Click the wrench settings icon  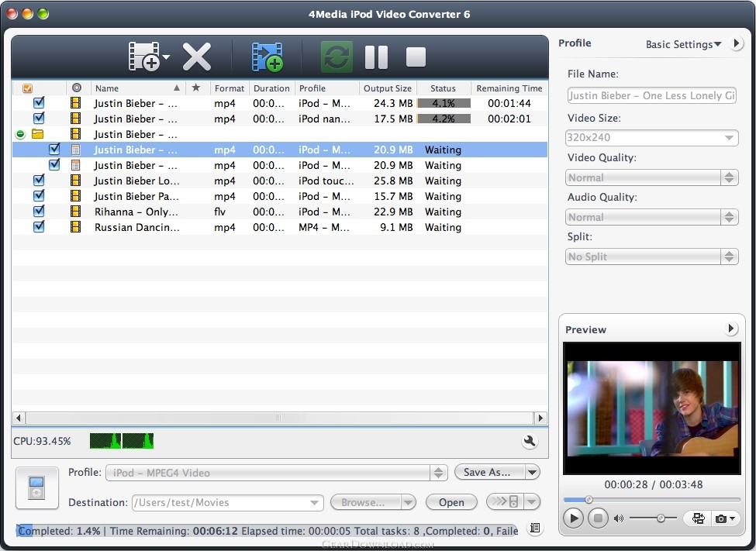tap(530, 441)
